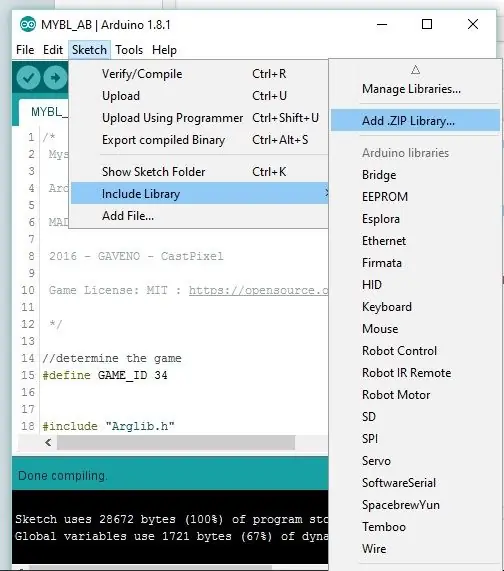Open Manage Libraries...
The image size is (504, 571).
415,89
